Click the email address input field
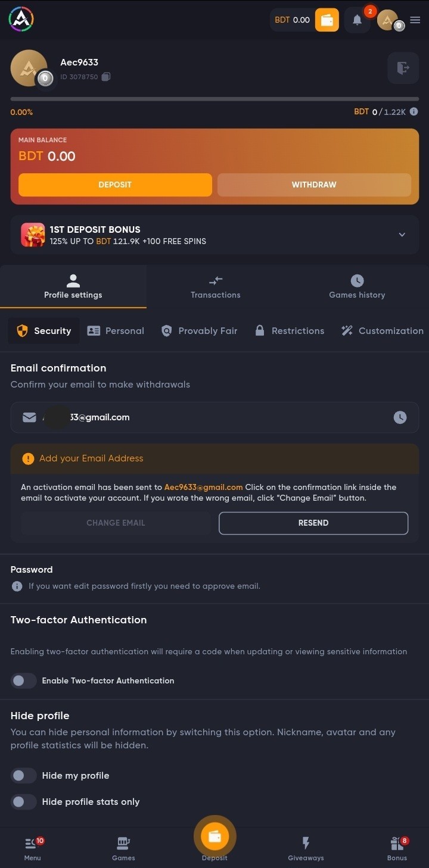 tap(214, 417)
